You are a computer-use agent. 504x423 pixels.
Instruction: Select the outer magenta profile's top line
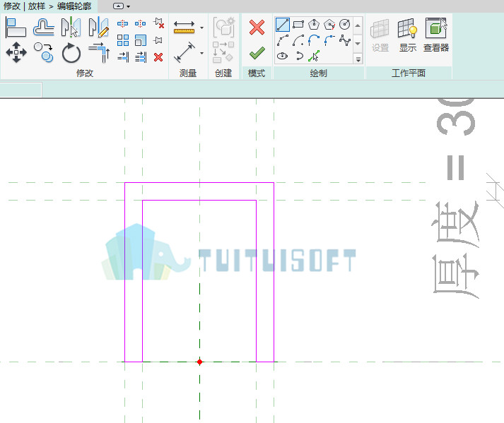[199, 183]
